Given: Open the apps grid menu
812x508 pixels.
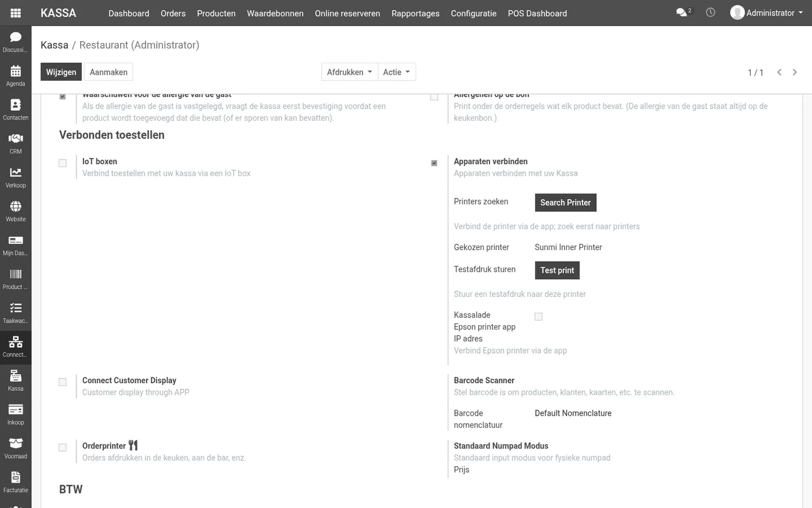Looking at the screenshot, I should coord(16,13).
